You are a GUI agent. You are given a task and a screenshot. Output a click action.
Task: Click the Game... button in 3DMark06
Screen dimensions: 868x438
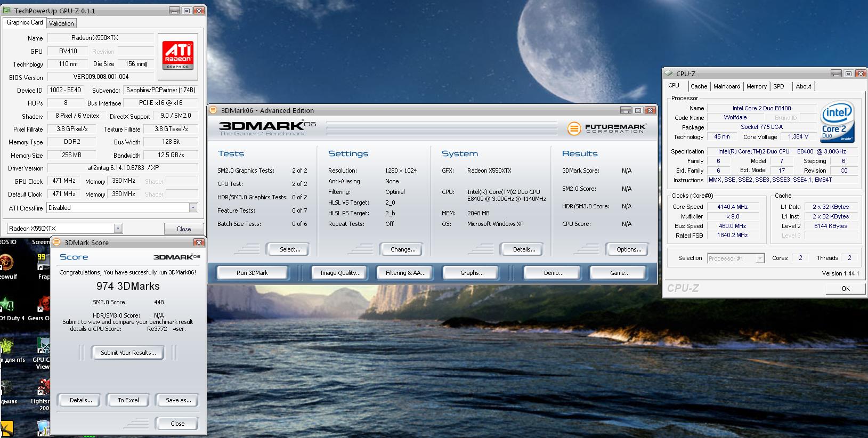click(619, 273)
